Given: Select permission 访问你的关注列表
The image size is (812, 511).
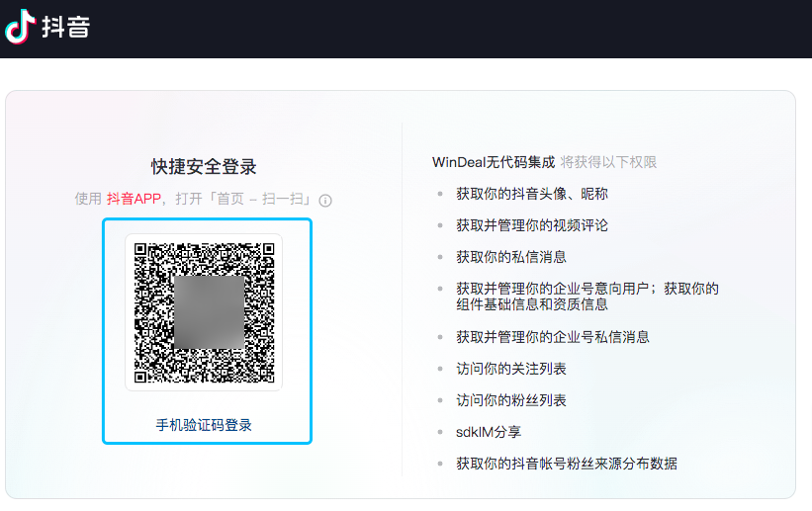Looking at the screenshot, I should 511,369.
